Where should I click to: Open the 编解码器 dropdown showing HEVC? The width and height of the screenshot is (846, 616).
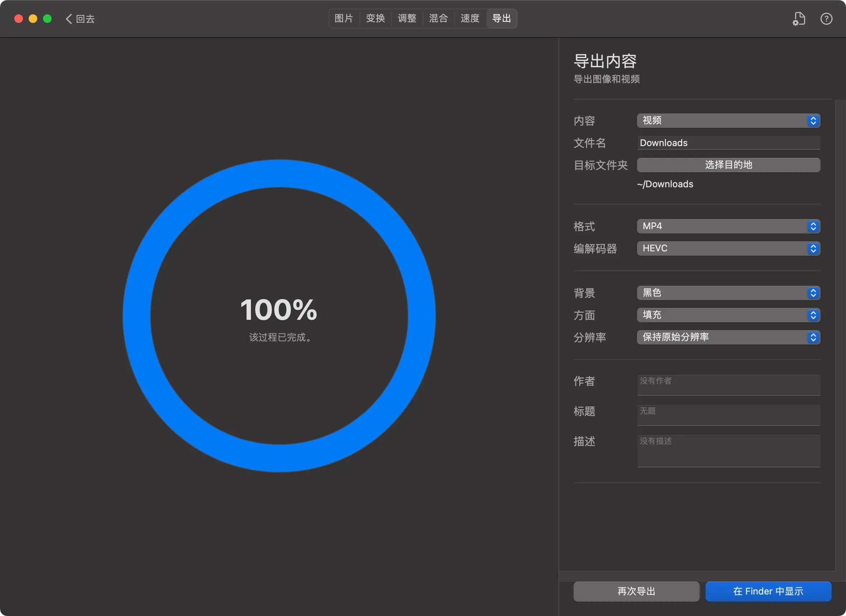(x=728, y=248)
